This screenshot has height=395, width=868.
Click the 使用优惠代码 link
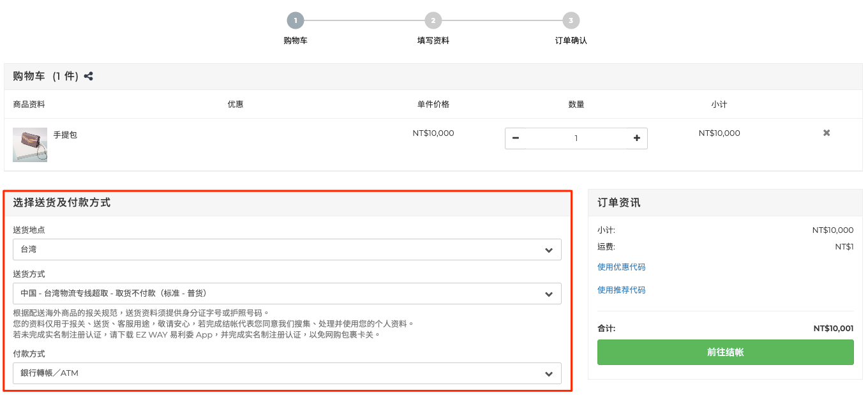coord(621,267)
